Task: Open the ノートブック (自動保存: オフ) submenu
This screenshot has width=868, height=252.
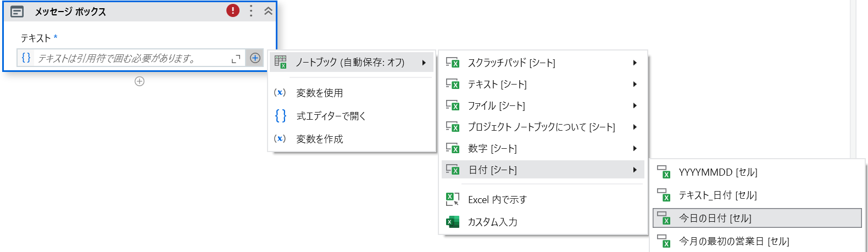Action: (x=350, y=63)
